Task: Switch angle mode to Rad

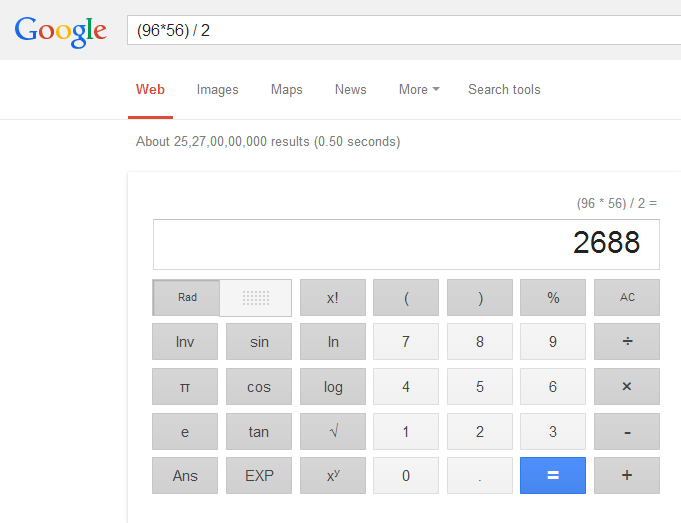Action: pyautogui.click(x=187, y=298)
